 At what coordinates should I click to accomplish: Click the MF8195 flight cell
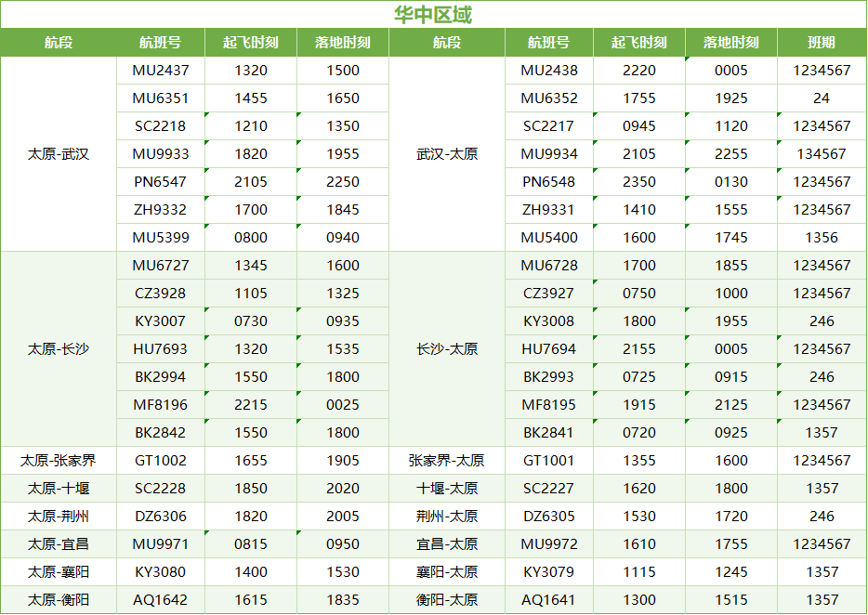(x=548, y=405)
